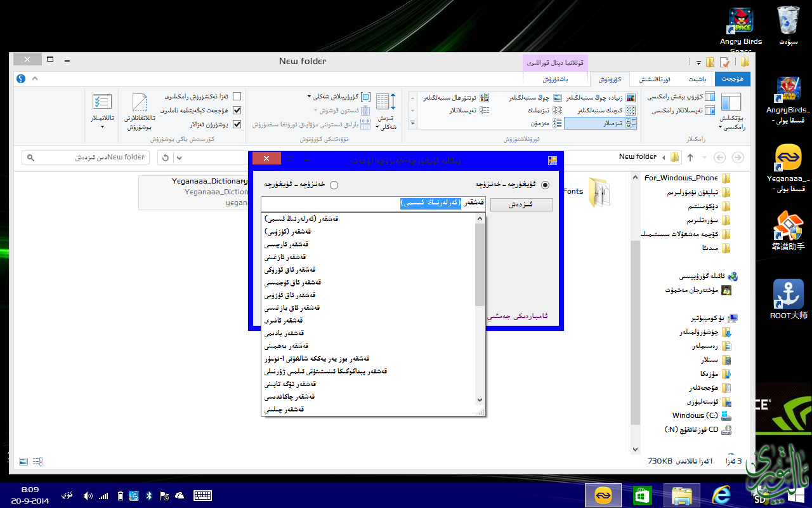
Task: Select the ئۇيغۇرچە - خەنزۇچە radio button
Action: point(545,184)
